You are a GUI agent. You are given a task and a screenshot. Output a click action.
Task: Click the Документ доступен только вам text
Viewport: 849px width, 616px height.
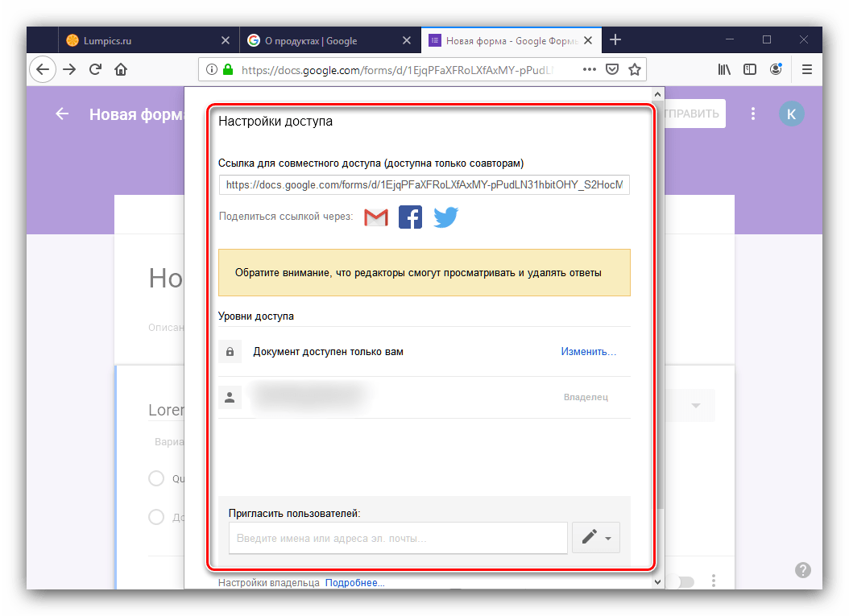(x=328, y=352)
